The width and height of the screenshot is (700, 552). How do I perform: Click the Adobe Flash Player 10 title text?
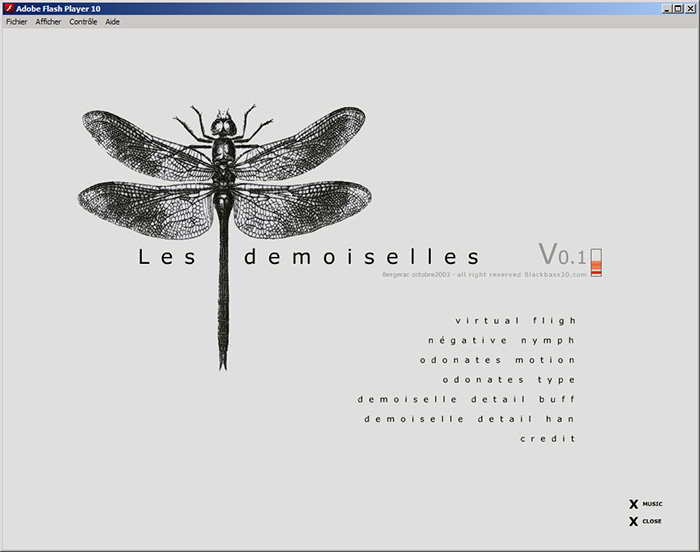(x=58, y=9)
